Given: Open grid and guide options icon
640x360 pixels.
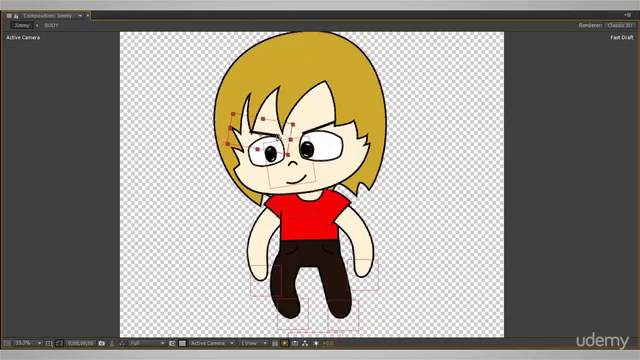Looking at the screenshot, I should click(x=49, y=343).
